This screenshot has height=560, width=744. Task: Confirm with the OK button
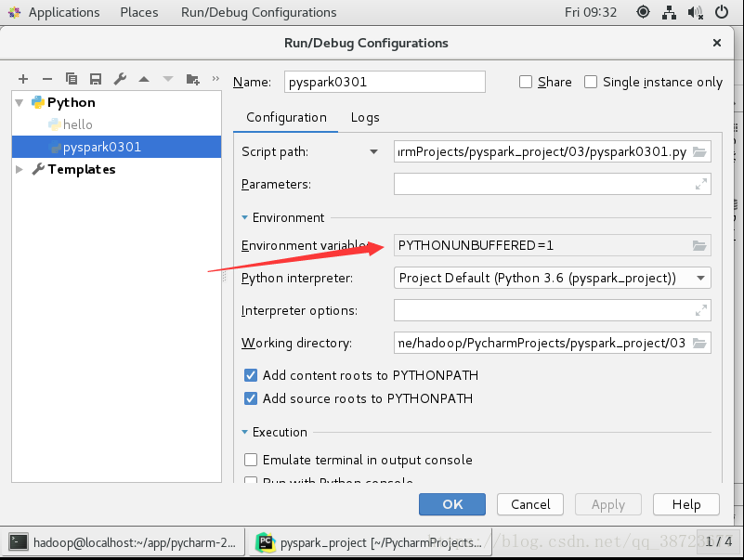[452, 504]
